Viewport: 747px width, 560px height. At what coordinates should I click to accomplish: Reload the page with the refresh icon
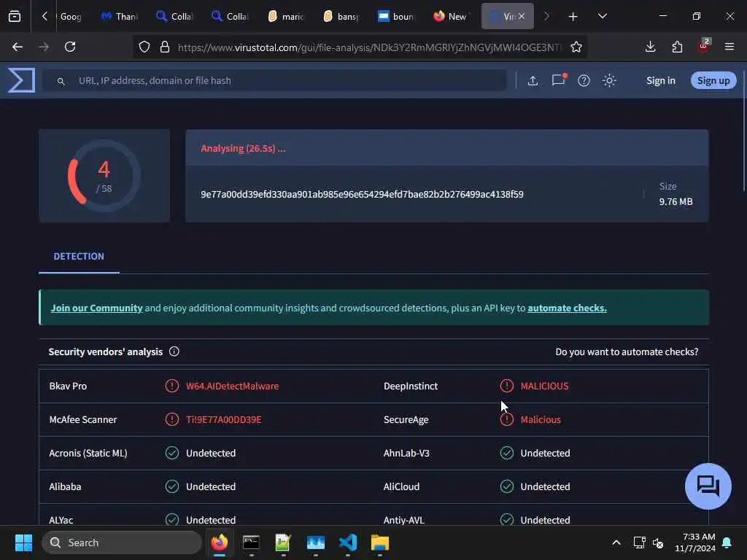coord(70,47)
